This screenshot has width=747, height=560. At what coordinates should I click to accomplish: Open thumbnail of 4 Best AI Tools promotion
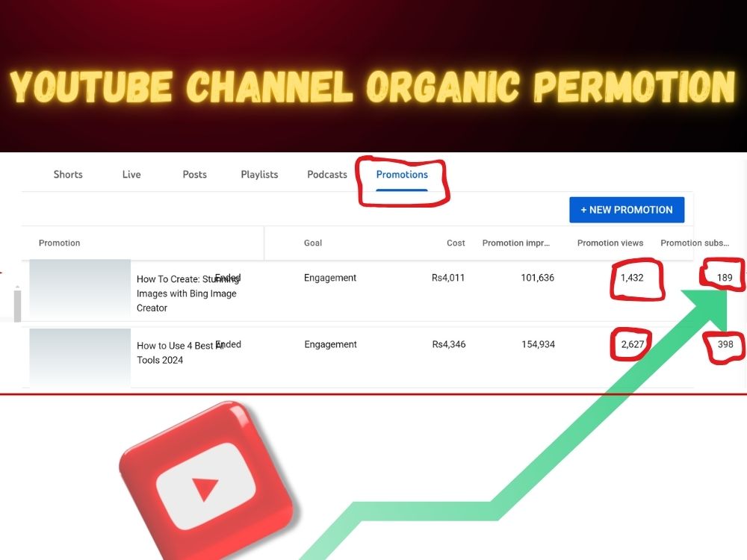pyautogui.click(x=80, y=358)
